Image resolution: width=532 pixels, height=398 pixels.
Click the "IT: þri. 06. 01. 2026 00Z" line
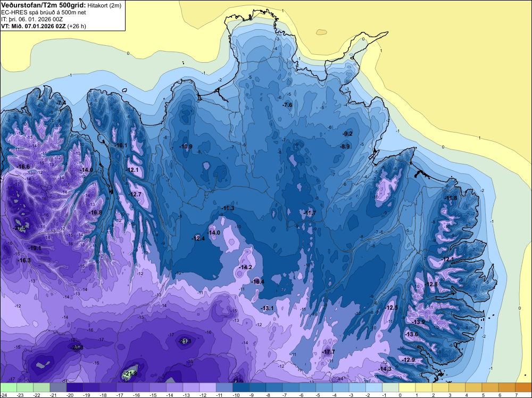(x=32, y=19)
